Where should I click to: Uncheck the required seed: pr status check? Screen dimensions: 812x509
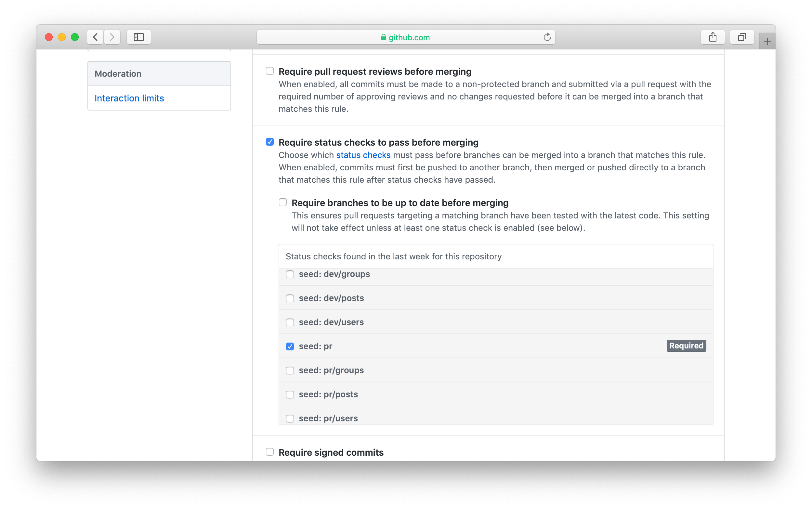tap(290, 346)
